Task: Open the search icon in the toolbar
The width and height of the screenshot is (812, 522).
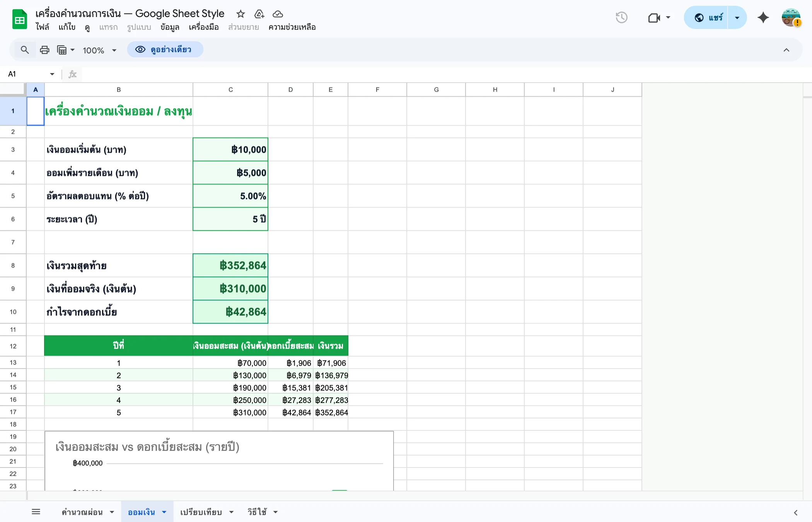Action: coord(25,50)
